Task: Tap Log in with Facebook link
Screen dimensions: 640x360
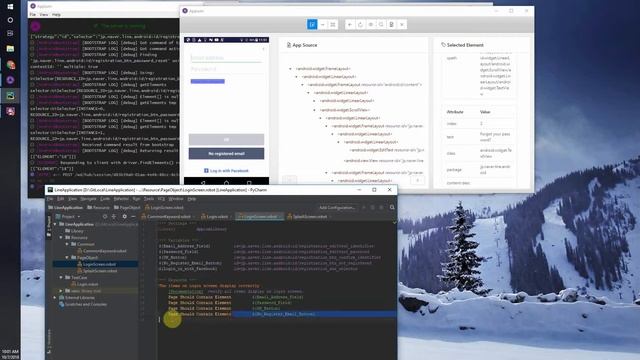Action: (x=226, y=171)
